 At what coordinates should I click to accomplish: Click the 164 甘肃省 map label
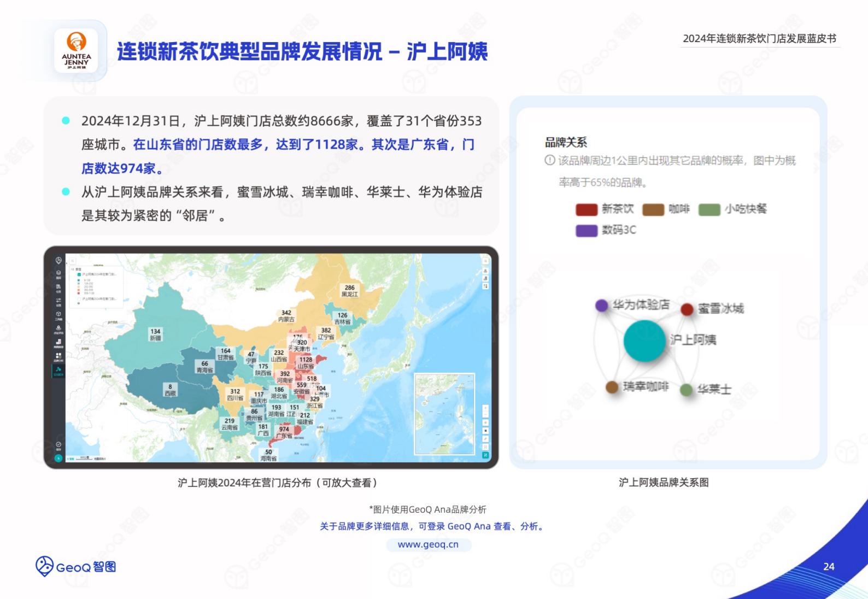tap(226, 354)
